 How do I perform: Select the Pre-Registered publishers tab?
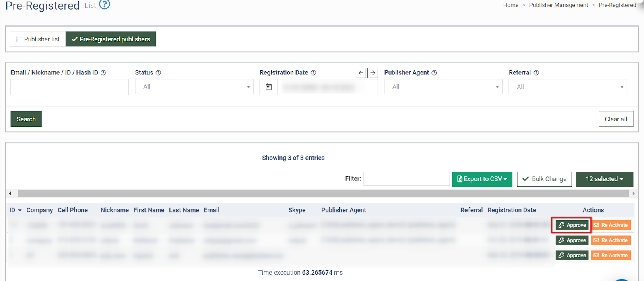(111, 39)
